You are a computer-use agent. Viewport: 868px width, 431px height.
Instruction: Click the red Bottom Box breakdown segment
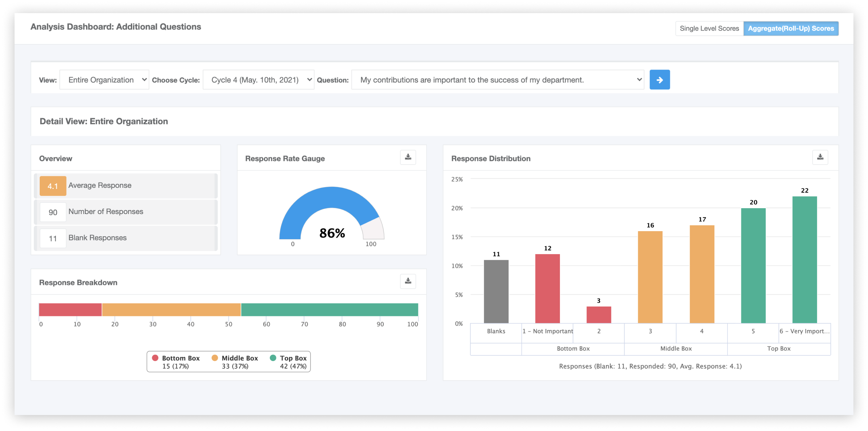(70, 309)
